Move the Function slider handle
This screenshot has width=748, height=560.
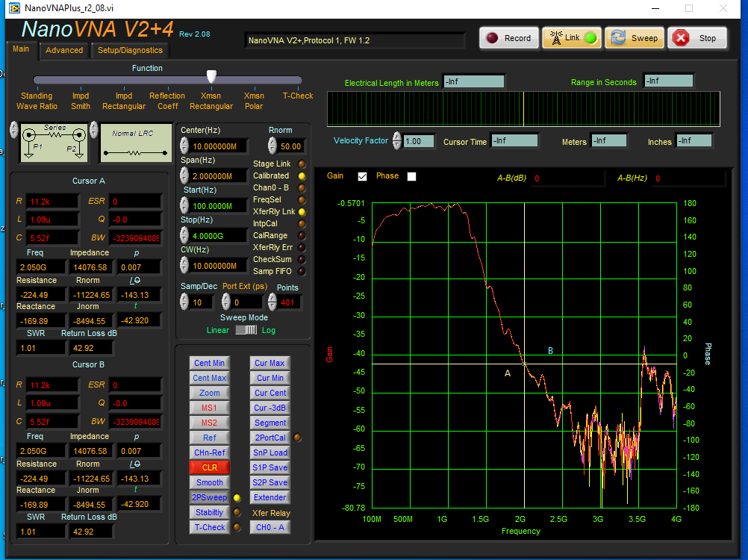coord(211,76)
